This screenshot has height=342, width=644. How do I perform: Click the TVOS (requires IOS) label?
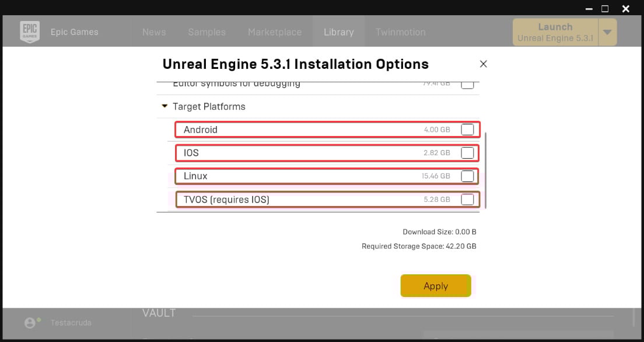(226, 200)
